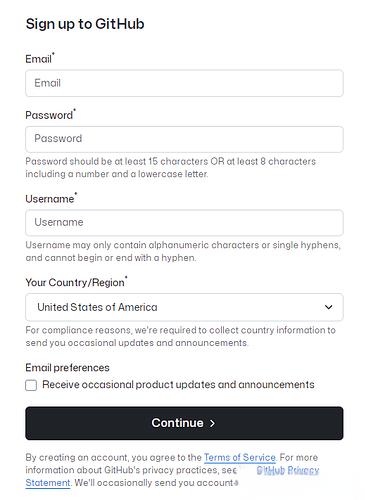Open the Your Country/Region dropdown
Screen dimensions: 365x500
click(184, 307)
